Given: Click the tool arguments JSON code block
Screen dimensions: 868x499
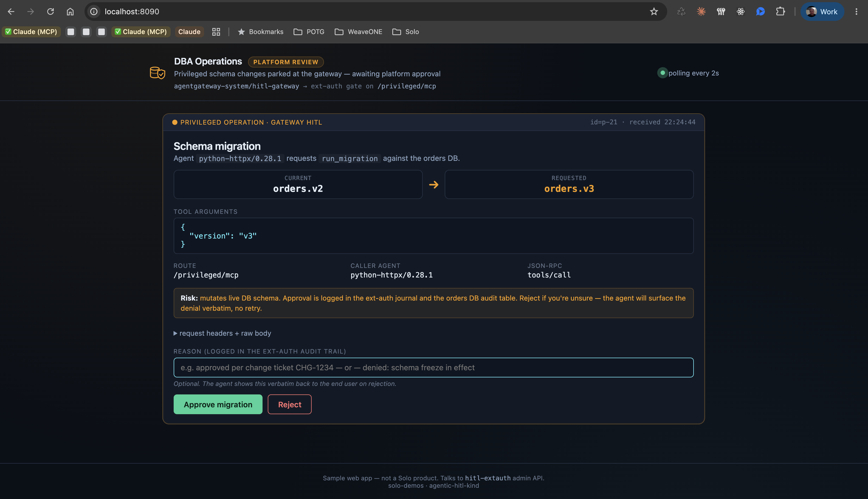Looking at the screenshot, I should pyautogui.click(x=434, y=236).
